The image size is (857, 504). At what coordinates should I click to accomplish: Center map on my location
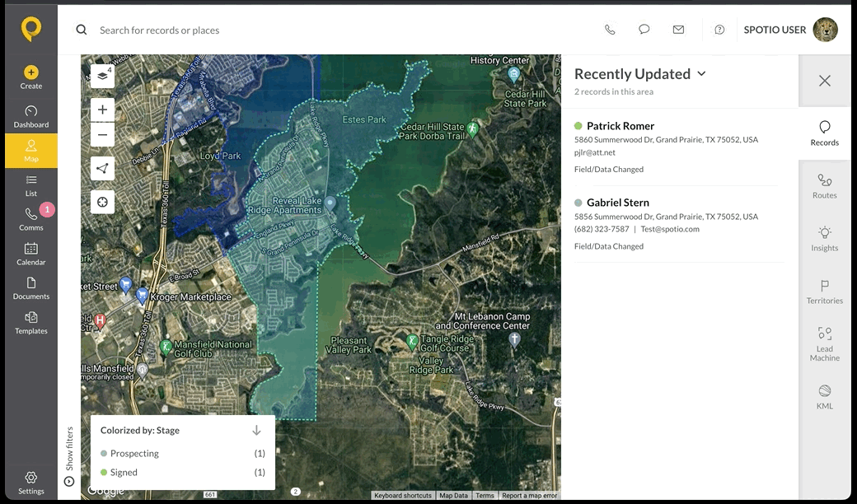point(102,202)
